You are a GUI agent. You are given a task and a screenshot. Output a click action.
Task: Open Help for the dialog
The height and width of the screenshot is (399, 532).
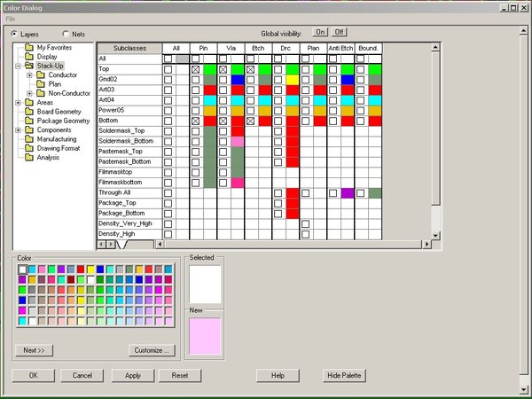pyautogui.click(x=278, y=376)
